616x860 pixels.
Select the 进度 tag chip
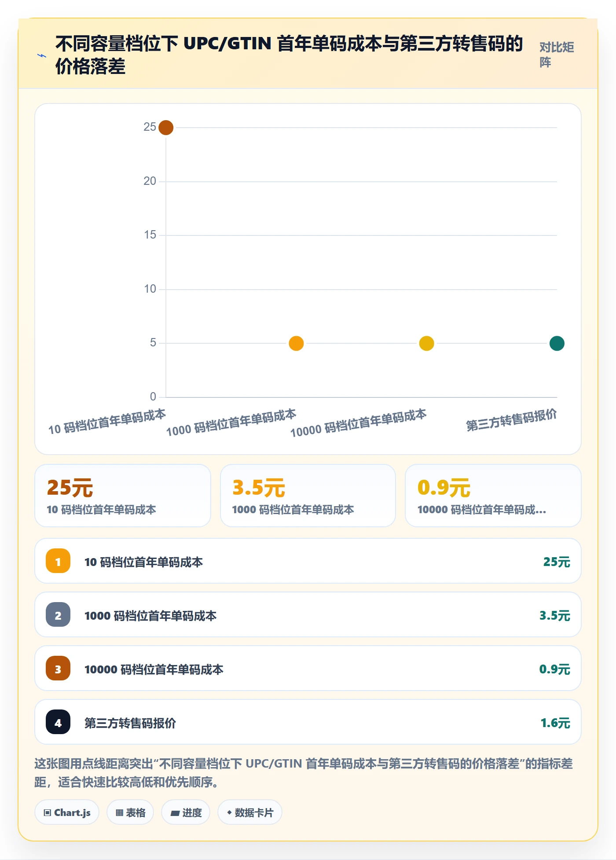click(x=186, y=812)
